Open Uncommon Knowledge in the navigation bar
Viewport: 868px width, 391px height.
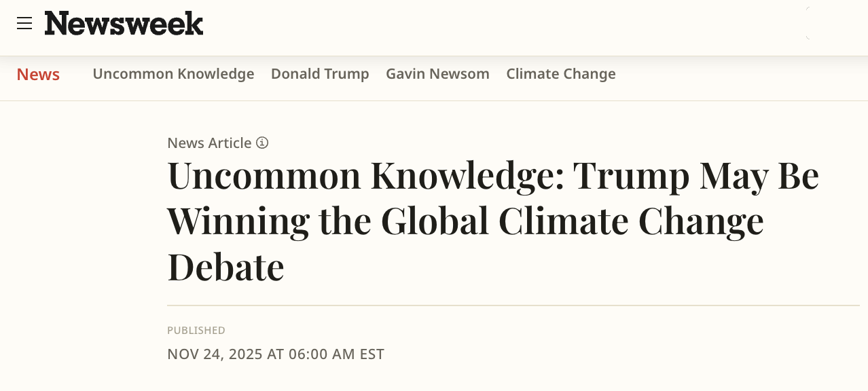(x=173, y=73)
